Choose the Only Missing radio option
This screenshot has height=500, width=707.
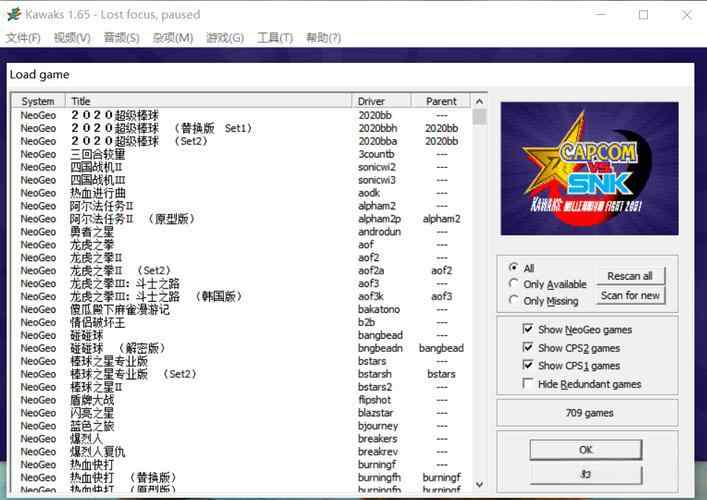(x=513, y=300)
